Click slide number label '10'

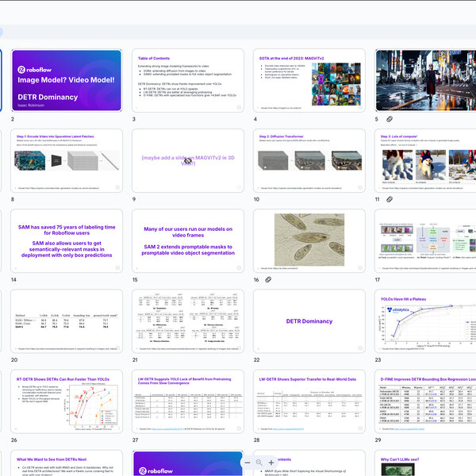[x=256, y=199]
